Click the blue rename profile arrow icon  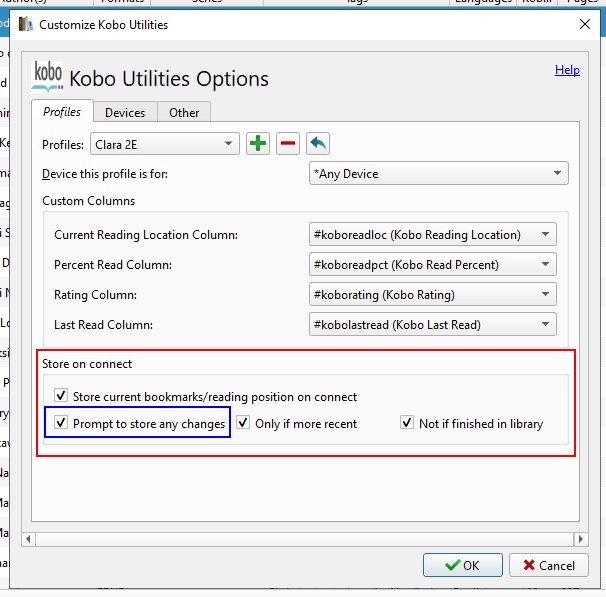tap(318, 144)
